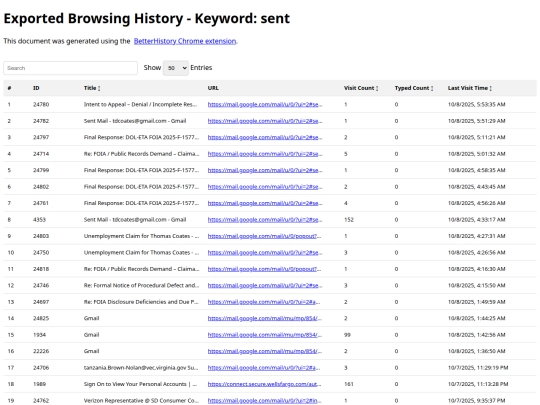Click the ID column header
This screenshot has height=405, width=540.
pyautogui.click(x=36, y=88)
